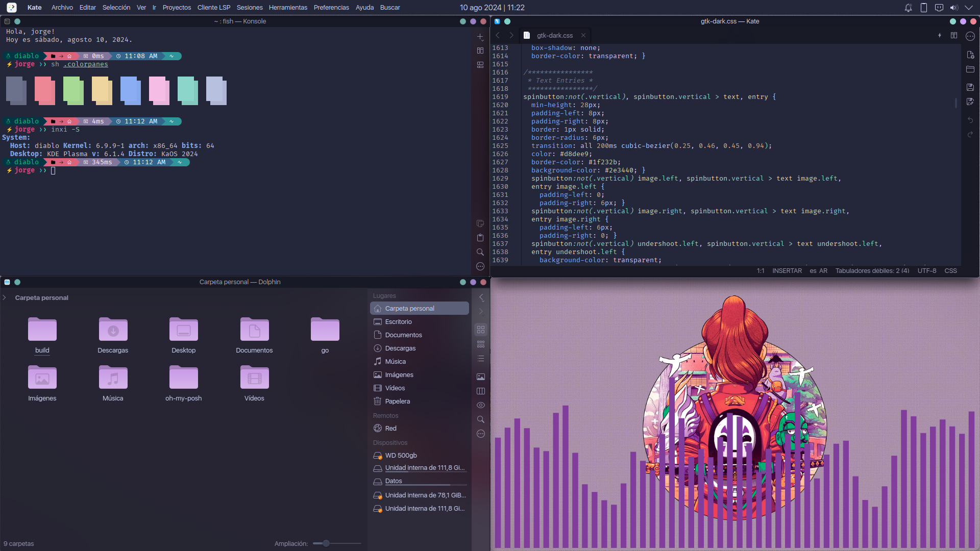Click the Kate undo arrow
Viewport: 980px width, 551px height.
point(970,120)
